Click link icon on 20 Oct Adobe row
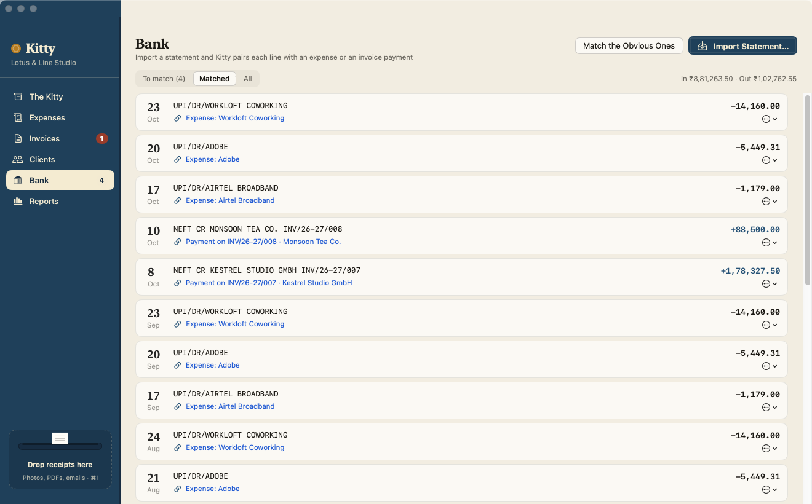Screen dimensions: 812x504 pyautogui.click(x=178, y=159)
